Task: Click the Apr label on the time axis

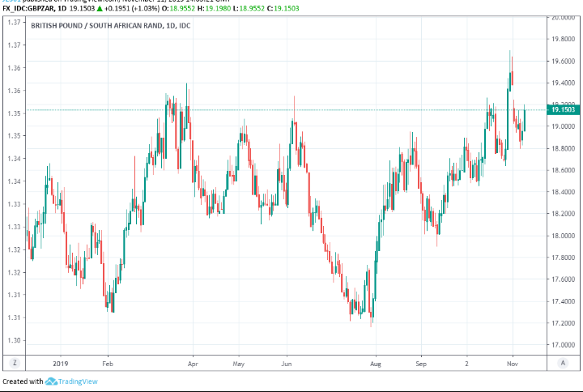Action: 193,364
